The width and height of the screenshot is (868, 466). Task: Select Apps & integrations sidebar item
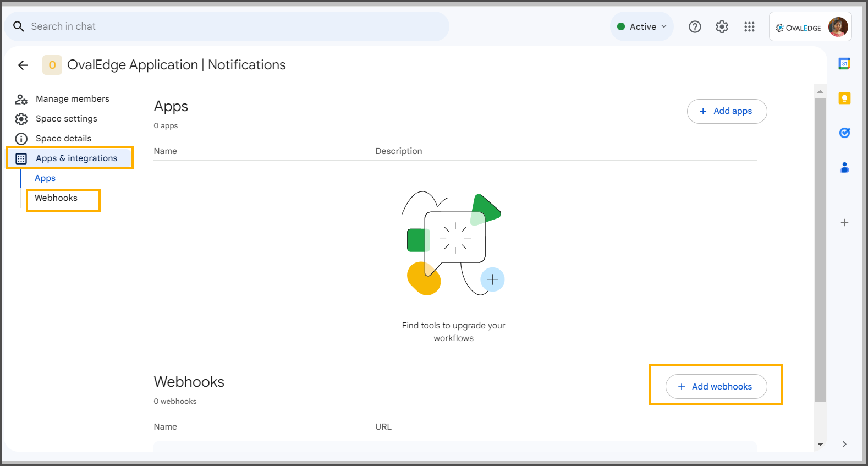point(76,158)
